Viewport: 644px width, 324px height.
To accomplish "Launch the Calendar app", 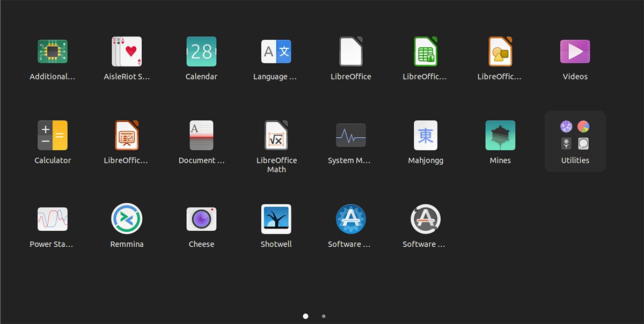I will (201, 52).
